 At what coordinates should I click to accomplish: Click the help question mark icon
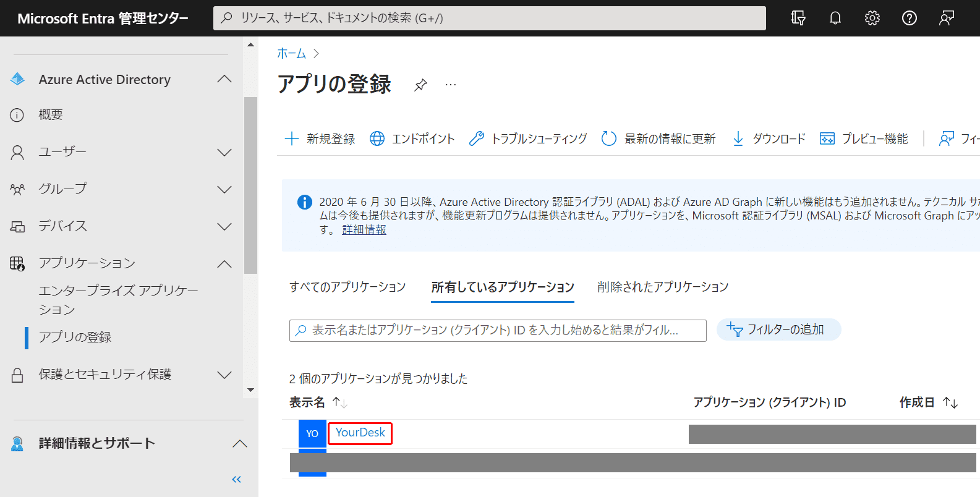909,18
